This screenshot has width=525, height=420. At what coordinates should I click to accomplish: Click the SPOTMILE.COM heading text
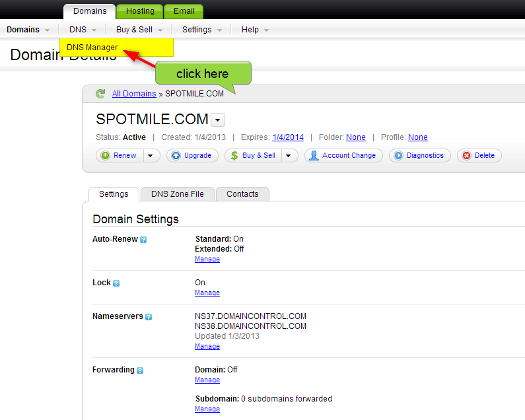tap(152, 120)
